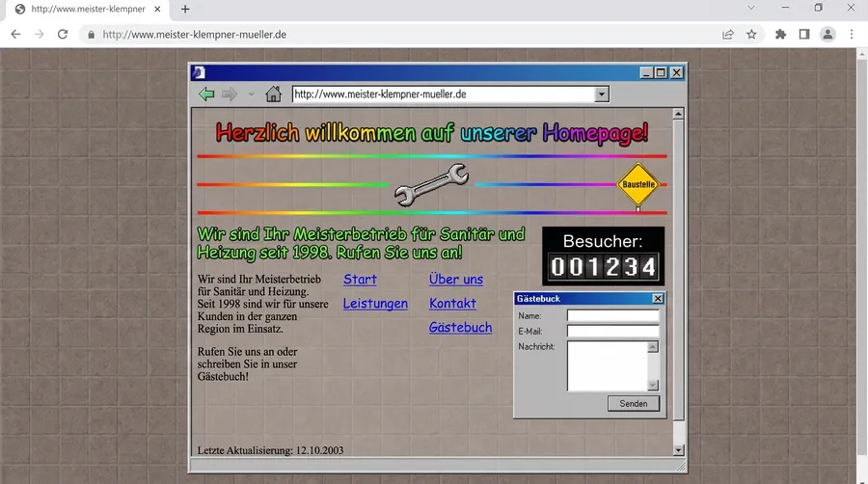Click the Chrome address bar URL
Viewport: 868px width, 484px height.
click(x=194, y=35)
